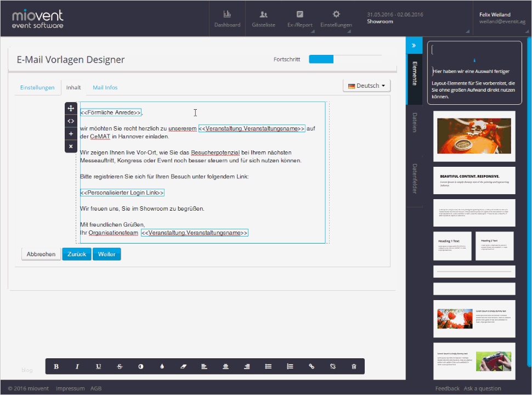Remove the text block with the X icon
Viewport: 532px width, 395px height.
click(71, 146)
